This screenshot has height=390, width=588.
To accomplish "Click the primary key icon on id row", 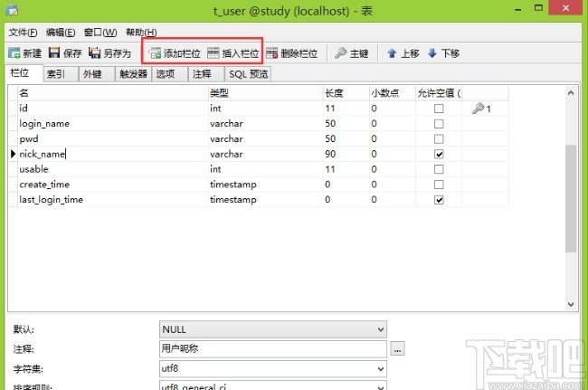I will 479,109.
